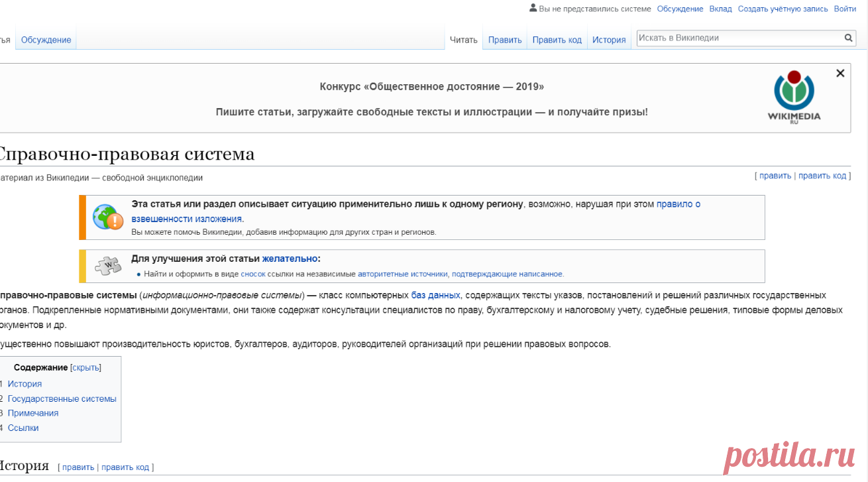This screenshot has width=868, height=482.
Task: Click the globe warning notice icon
Action: coord(108,217)
